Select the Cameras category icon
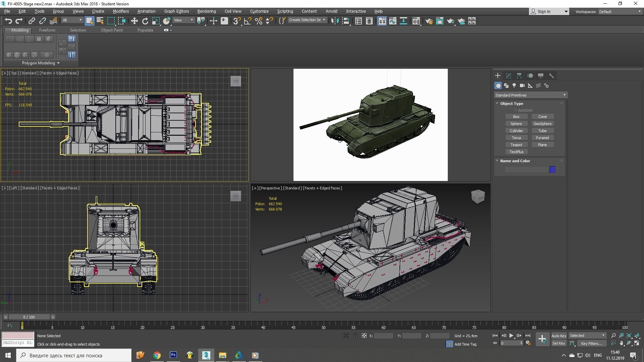The width and height of the screenshot is (644, 362). 522,85
